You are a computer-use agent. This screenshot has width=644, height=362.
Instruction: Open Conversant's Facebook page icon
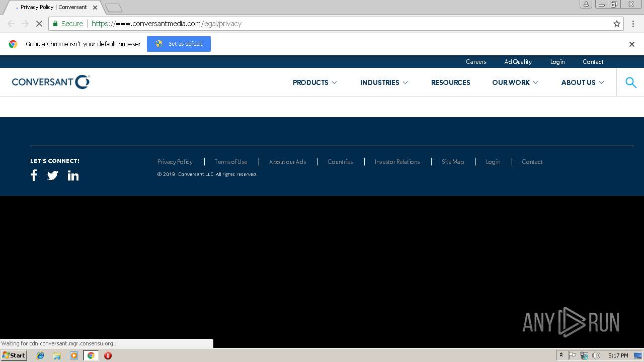[34, 175]
